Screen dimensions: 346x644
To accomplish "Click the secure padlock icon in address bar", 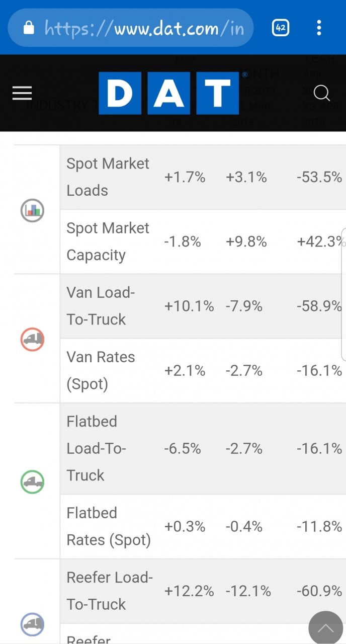I will (29, 28).
